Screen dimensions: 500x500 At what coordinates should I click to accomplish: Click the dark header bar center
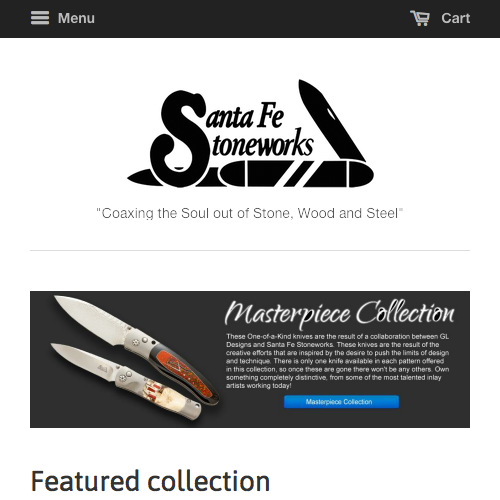pyautogui.click(x=250, y=19)
